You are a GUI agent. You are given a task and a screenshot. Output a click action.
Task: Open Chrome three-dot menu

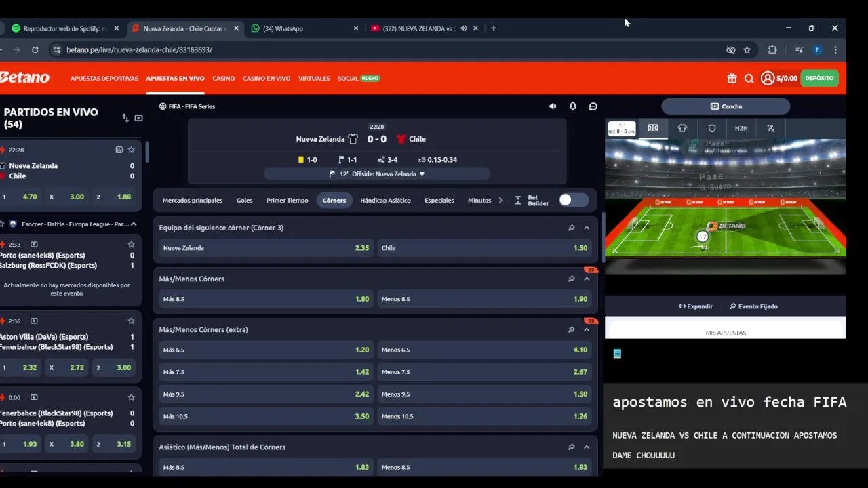click(x=835, y=49)
